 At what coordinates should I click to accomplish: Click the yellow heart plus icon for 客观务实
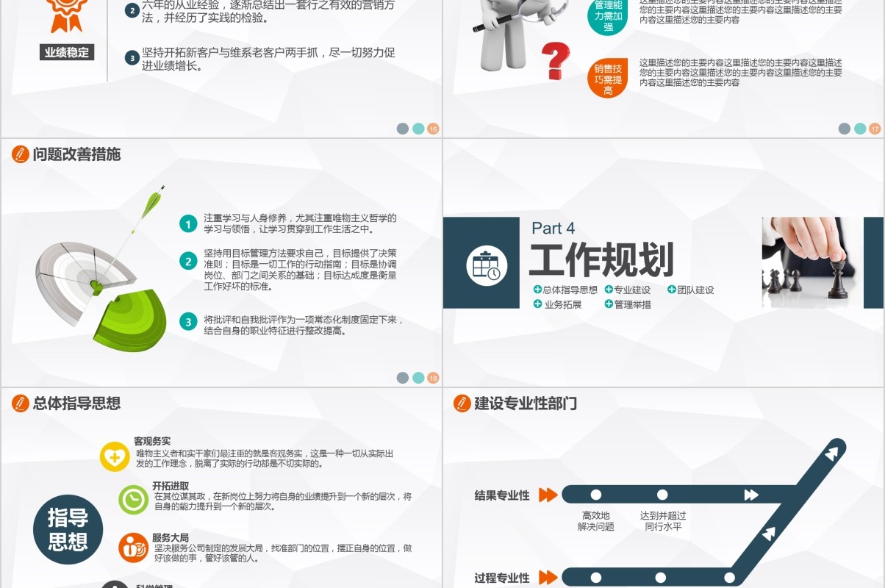click(x=115, y=456)
